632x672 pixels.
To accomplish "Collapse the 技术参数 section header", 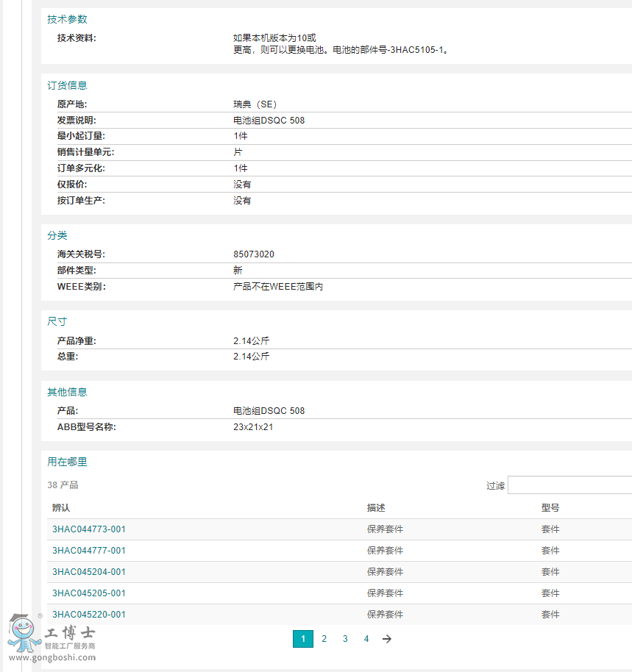I will pyautogui.click(x=67, y=19).
